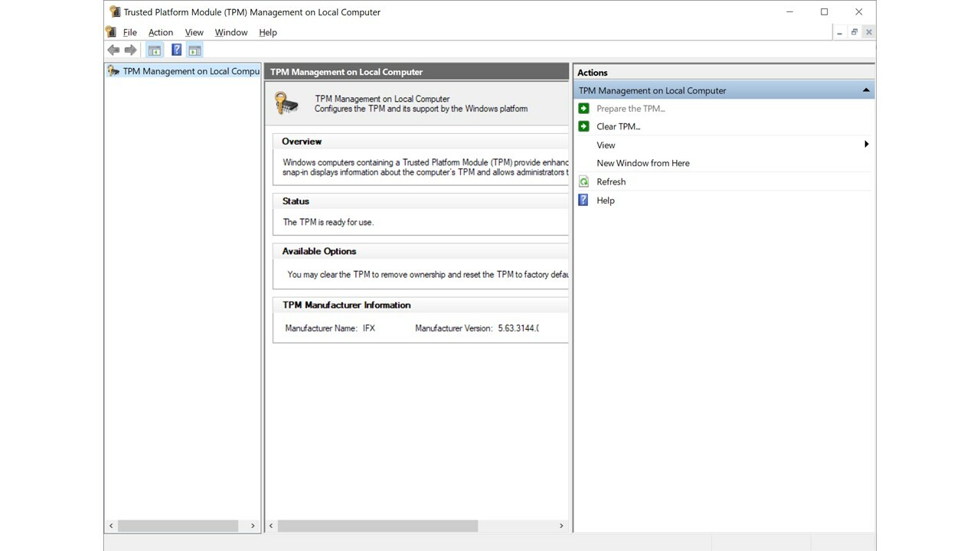Image resolution: width=980 pixels, height=551 pixels.
Task: Expand View submenu arrow in Actions pane
Action: 867,144
